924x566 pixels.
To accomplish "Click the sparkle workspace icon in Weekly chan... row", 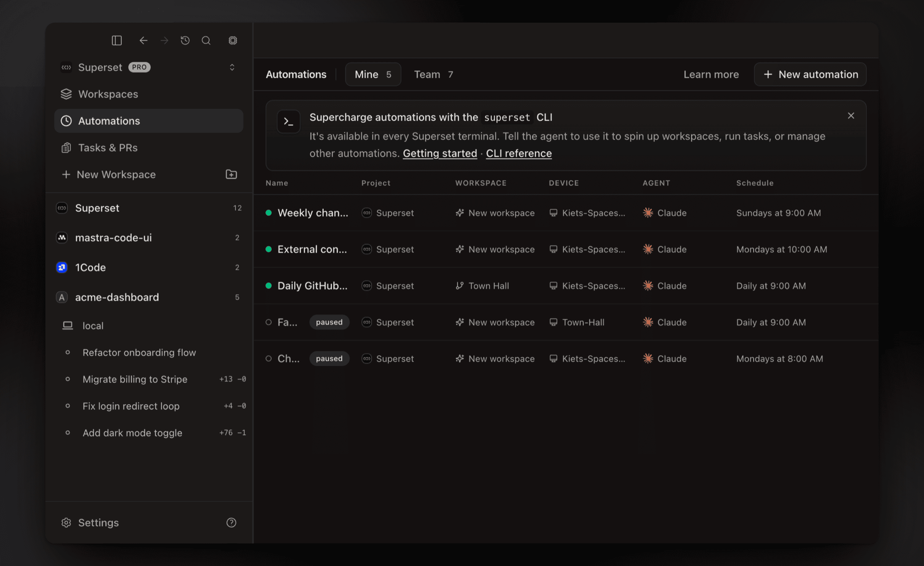I will [x=459, y=213].
